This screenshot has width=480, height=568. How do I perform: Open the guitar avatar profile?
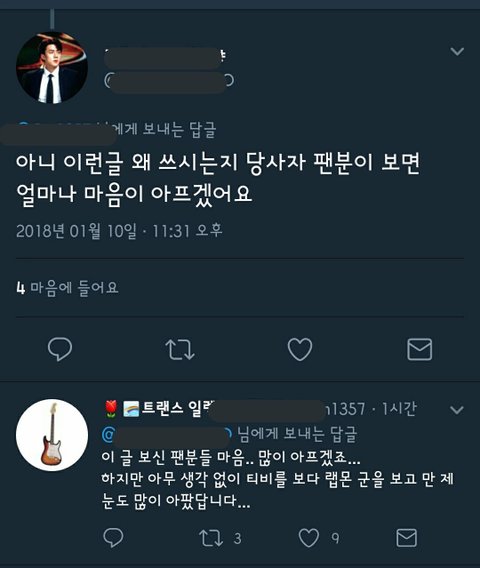point(52,435)
